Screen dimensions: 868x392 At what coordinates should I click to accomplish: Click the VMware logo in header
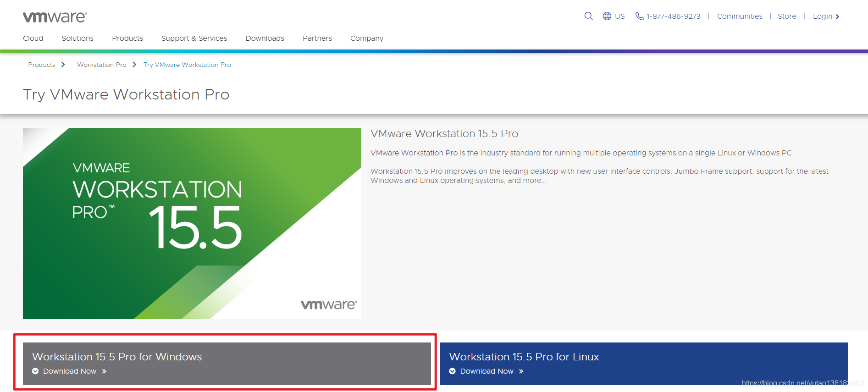(55, 17)
